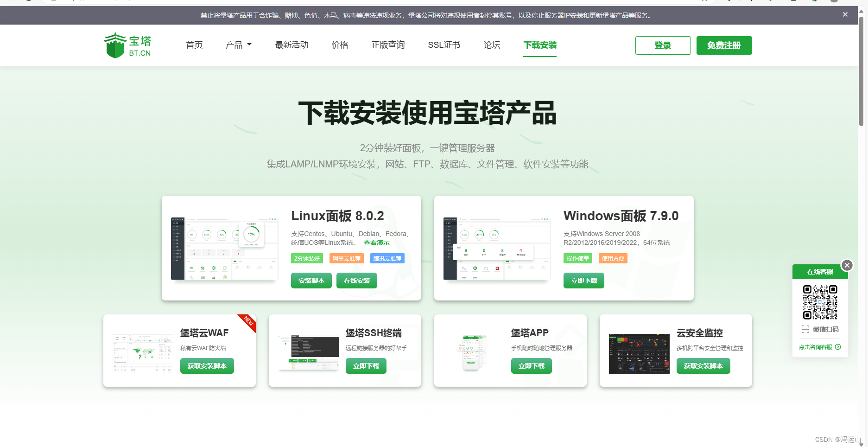Screen dimensions: 868x447
Task: Click the 操作简单 tag
Action: tap(578, 258)
